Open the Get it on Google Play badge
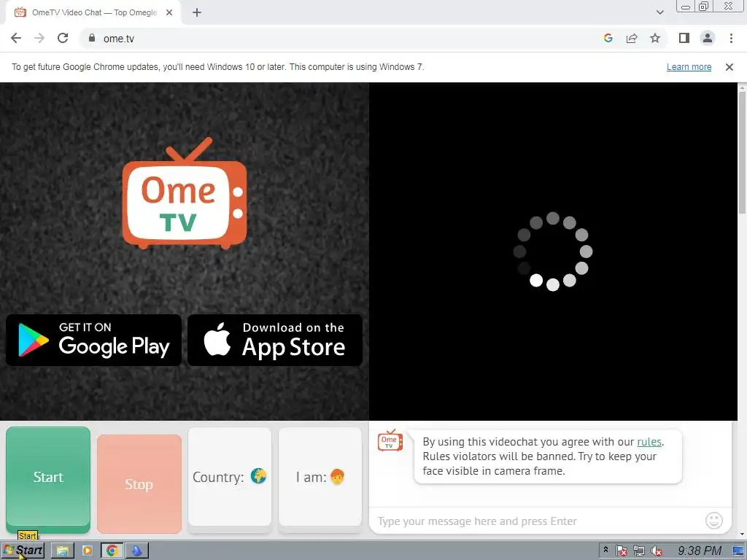Image resolution: width=747 pixels, height=560 pixels. 94,340
